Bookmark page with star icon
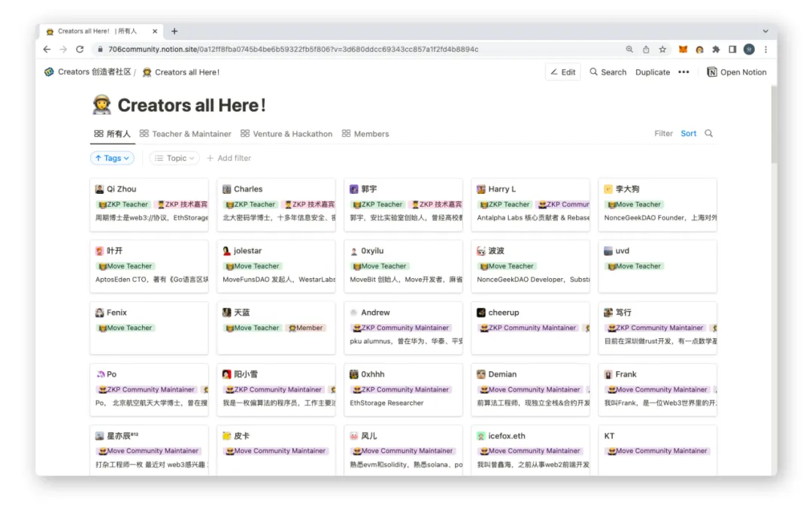Image resolution: width=812 pixels, height=505 pixels. pos(662,49)
